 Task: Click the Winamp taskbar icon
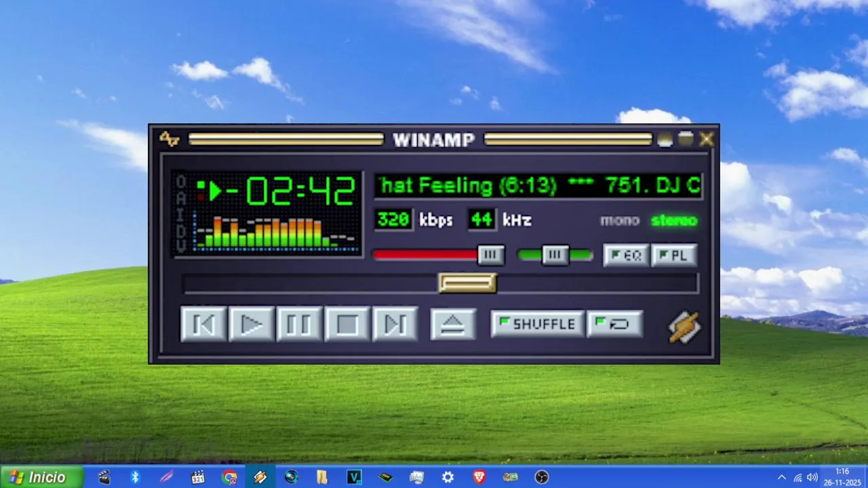tap(260, 477)
